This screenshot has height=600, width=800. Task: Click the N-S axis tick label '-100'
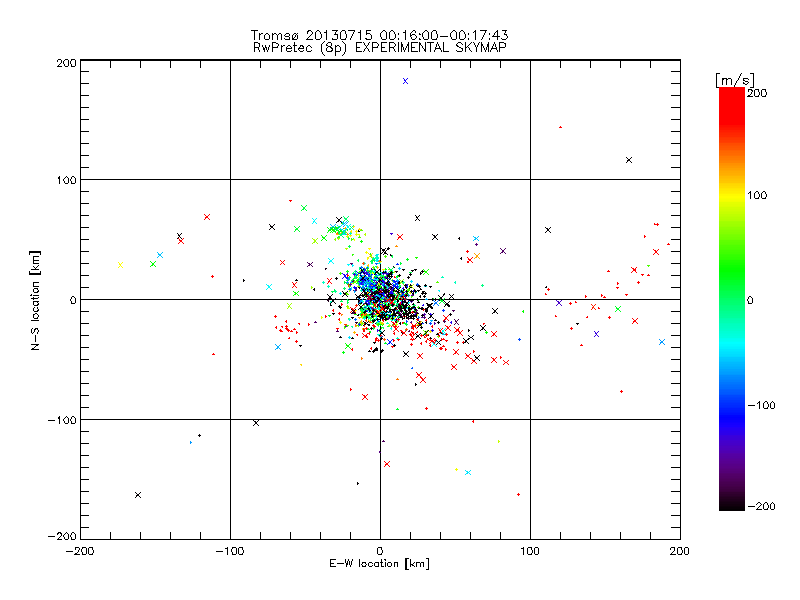[62, 420]
